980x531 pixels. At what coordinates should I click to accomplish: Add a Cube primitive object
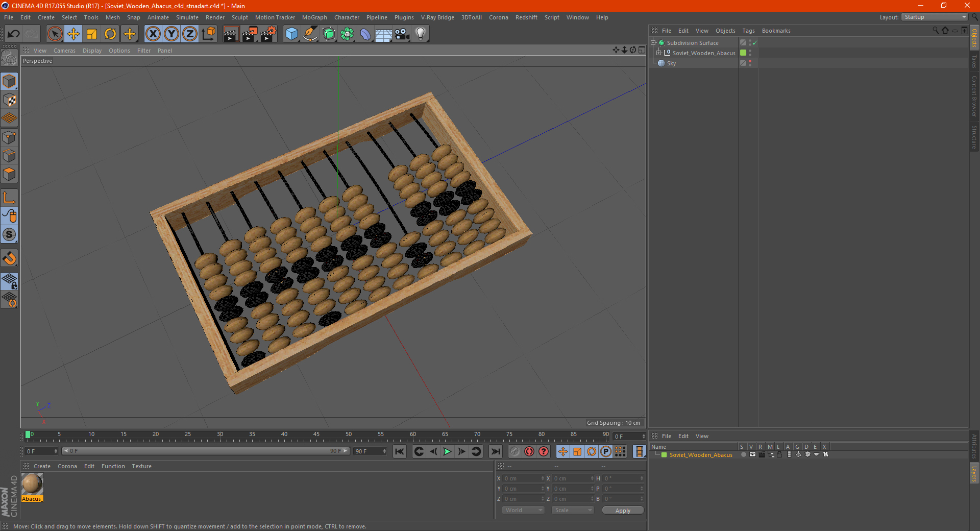tap(291, 34)
